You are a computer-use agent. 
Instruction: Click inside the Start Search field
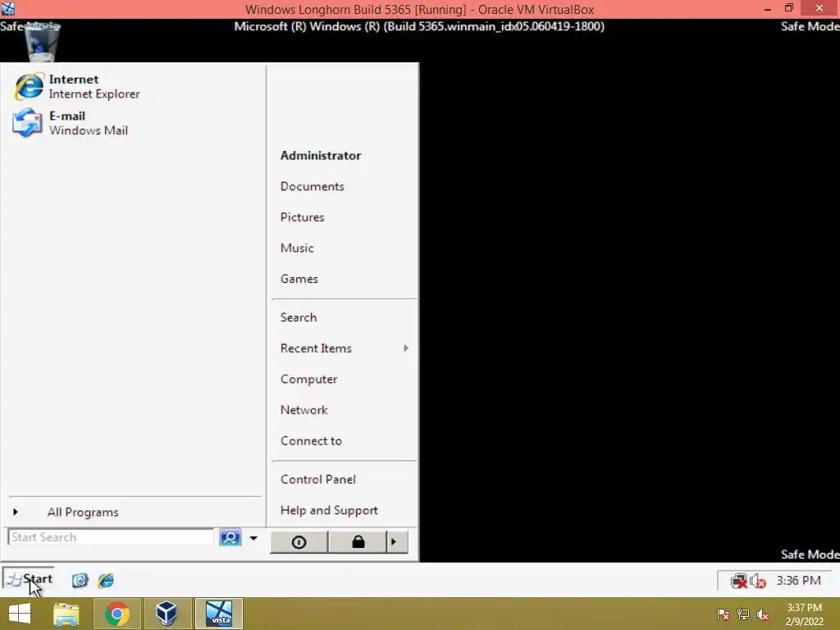[111, 537]
